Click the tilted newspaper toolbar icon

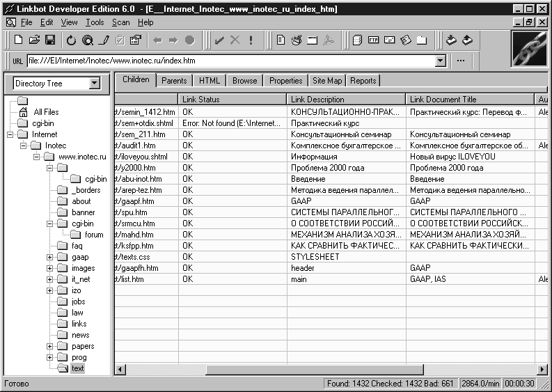click(406, 40)
